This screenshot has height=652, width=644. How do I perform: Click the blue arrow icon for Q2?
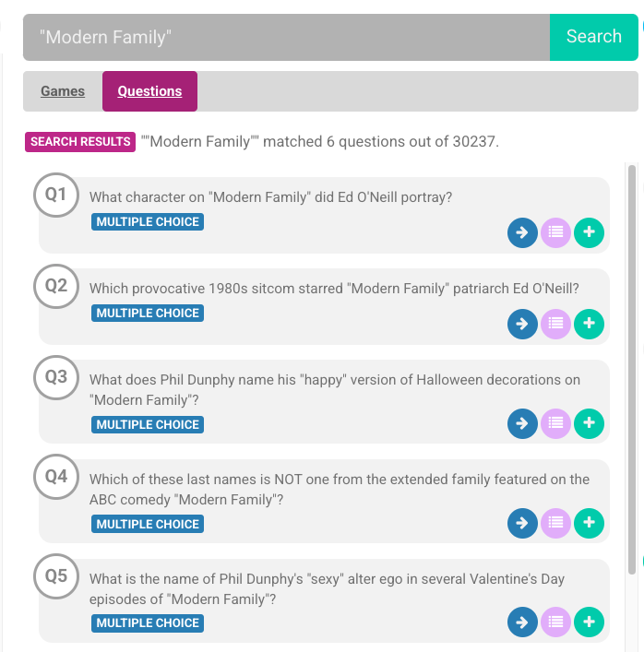522,324
